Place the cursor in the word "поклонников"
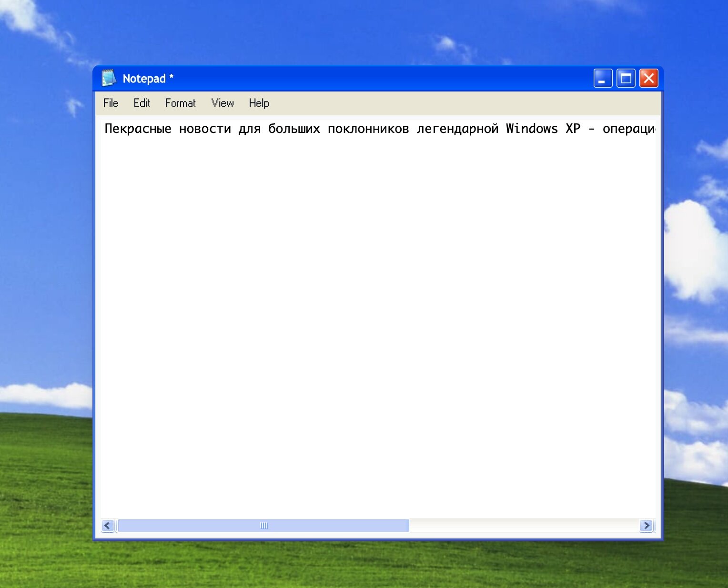Screen dimensions: 728x588 368,129
